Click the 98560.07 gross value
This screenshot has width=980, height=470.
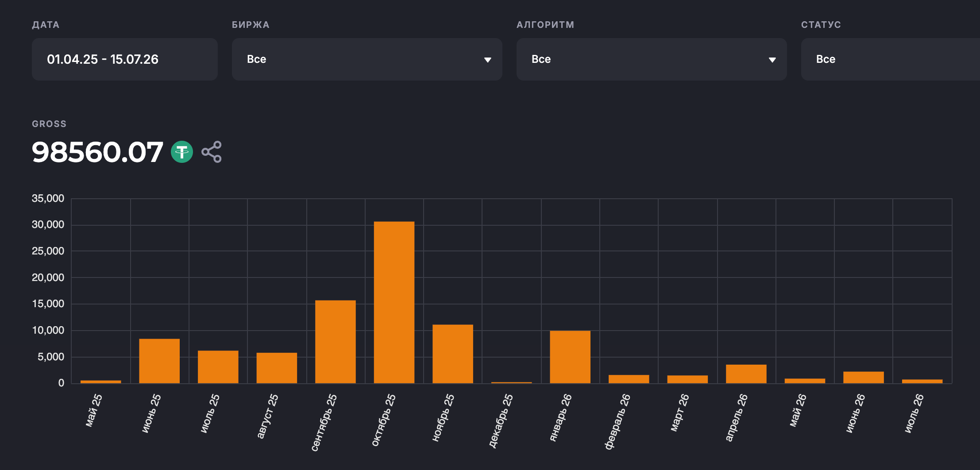97,152
